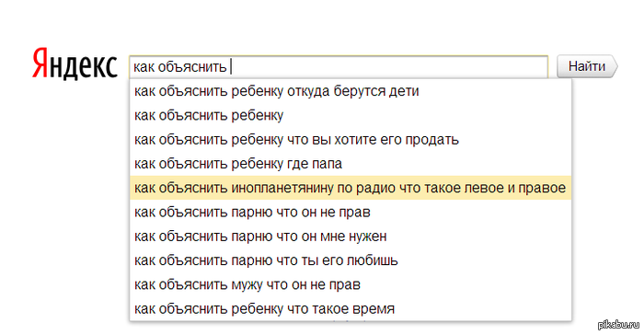Pick suggestion 'ребенку что такое время'

click(x=351, y=308)
